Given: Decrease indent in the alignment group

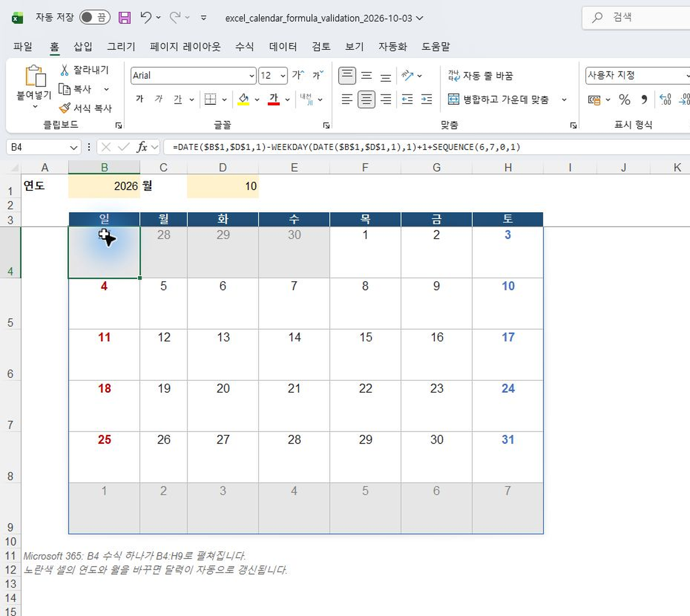Looking at the screenshot, I should click(407, 100).
